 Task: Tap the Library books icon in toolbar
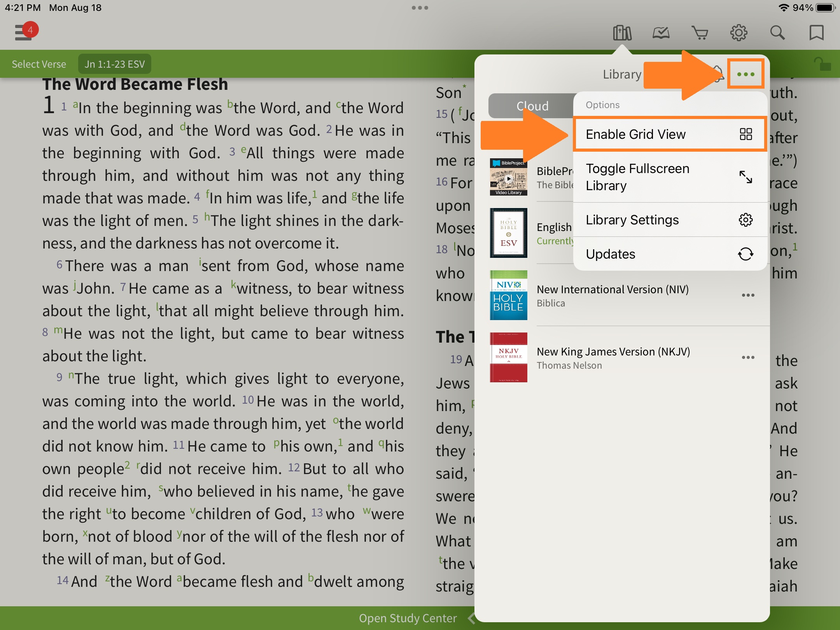[x=622, y=33]
